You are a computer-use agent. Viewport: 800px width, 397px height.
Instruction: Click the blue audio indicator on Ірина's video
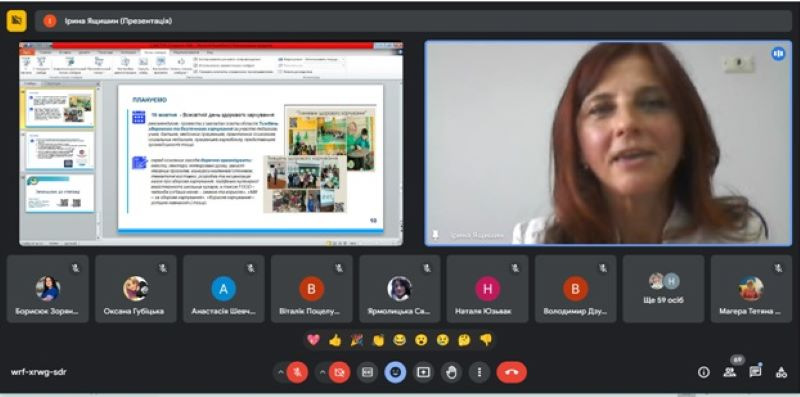click(x=778, y=54)
